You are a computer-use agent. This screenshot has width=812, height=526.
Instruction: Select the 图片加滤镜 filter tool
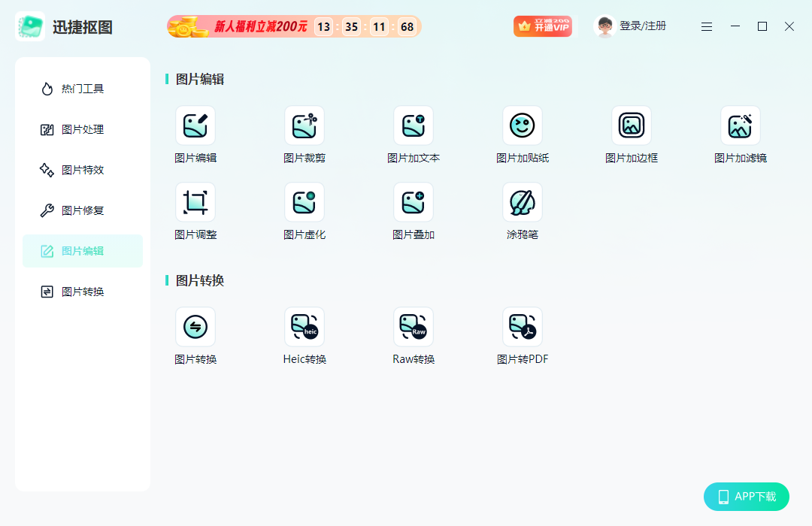[741, 134]
